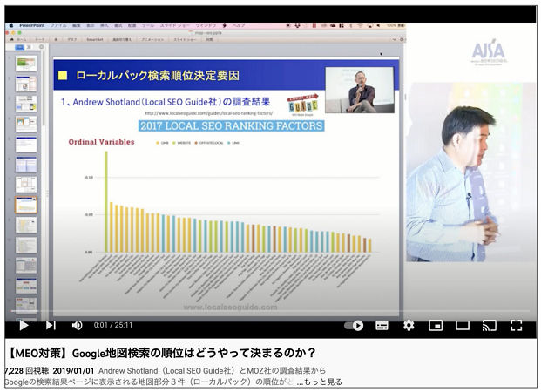The height and width of the screenshot is (392, 541).
Task: Click the 2017 LOCAL SEO RANKING FACTORS banner
Action: (231, 125)
